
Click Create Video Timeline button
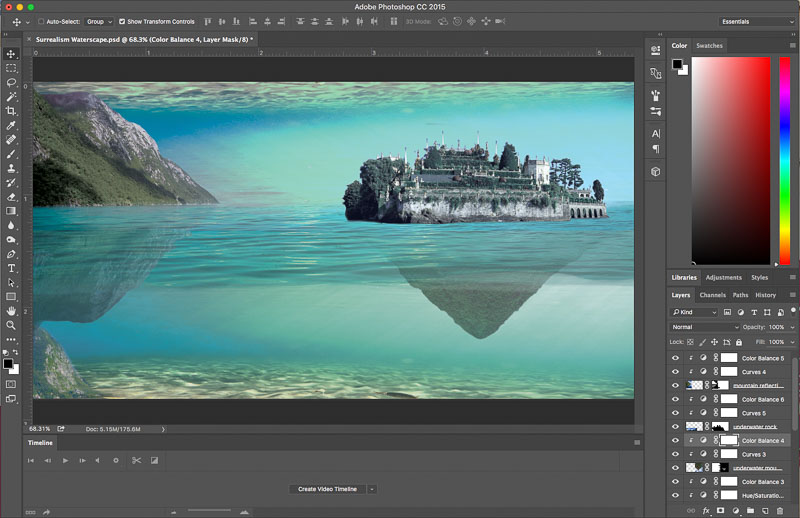327,489
